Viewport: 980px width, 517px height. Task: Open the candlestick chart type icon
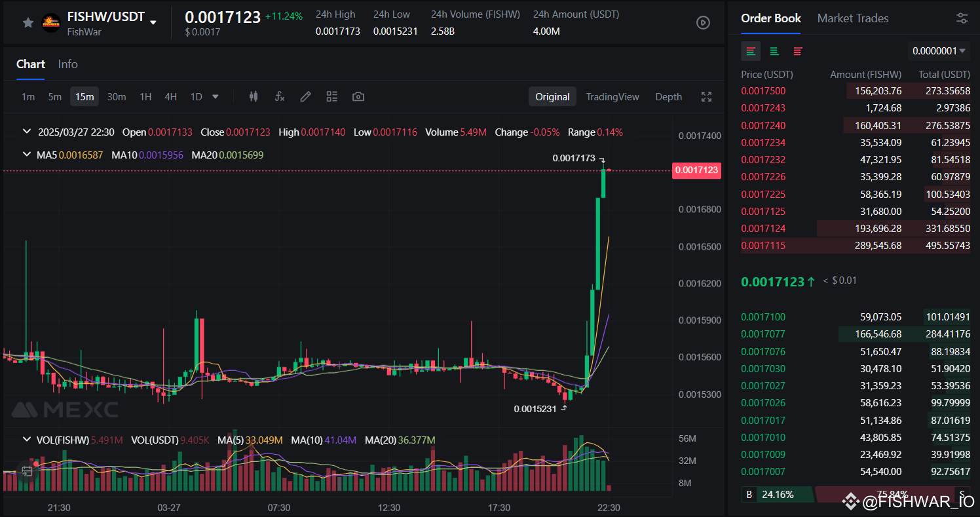point(254,96)
